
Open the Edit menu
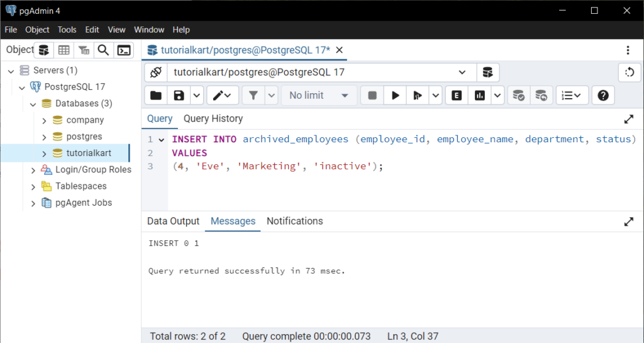pyautogui.click(x=92, y=30)
